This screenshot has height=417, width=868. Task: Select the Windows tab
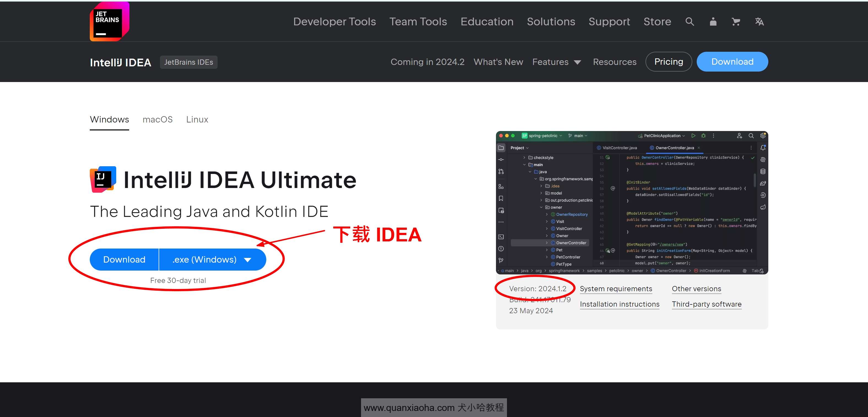click(x=109, y=119)
